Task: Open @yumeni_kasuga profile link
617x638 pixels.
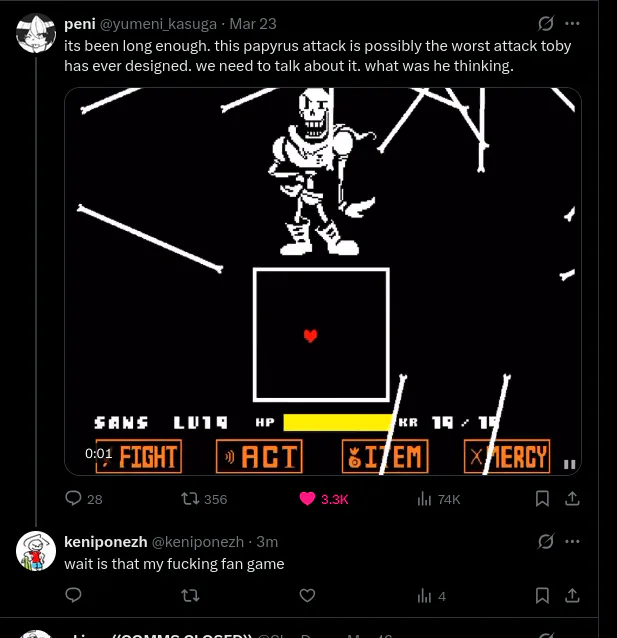Action: click(158, 24)
